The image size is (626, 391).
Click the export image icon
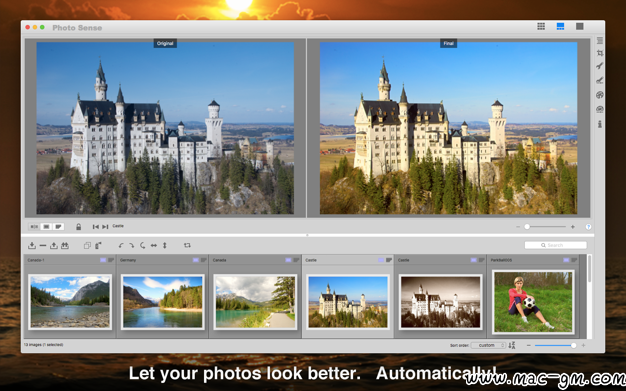[x=53, y=245]
